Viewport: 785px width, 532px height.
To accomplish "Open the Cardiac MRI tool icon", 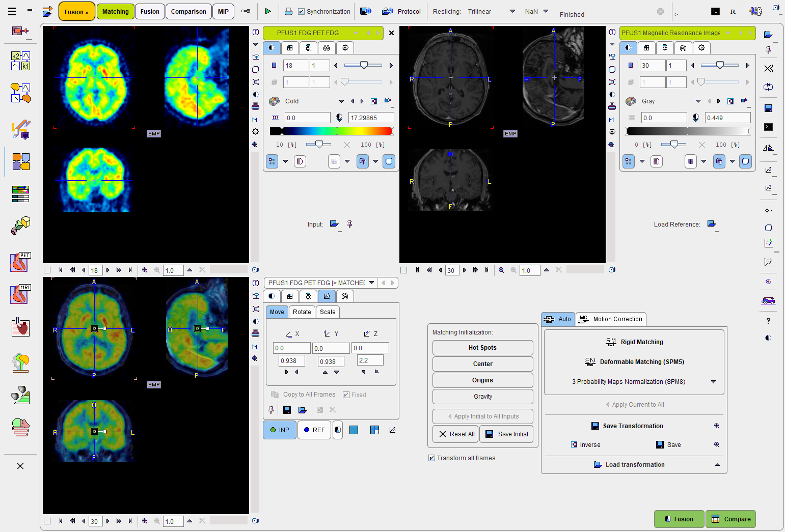I will point(21,294).
